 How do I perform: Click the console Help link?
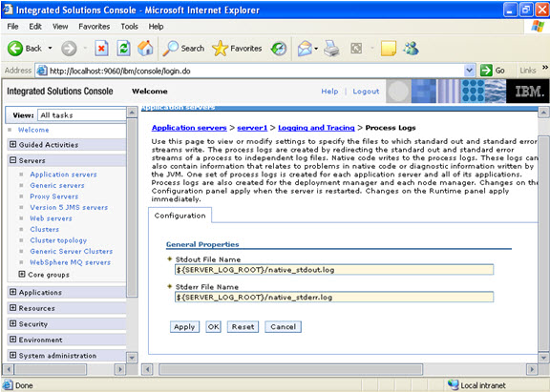[x=329, y=92]
